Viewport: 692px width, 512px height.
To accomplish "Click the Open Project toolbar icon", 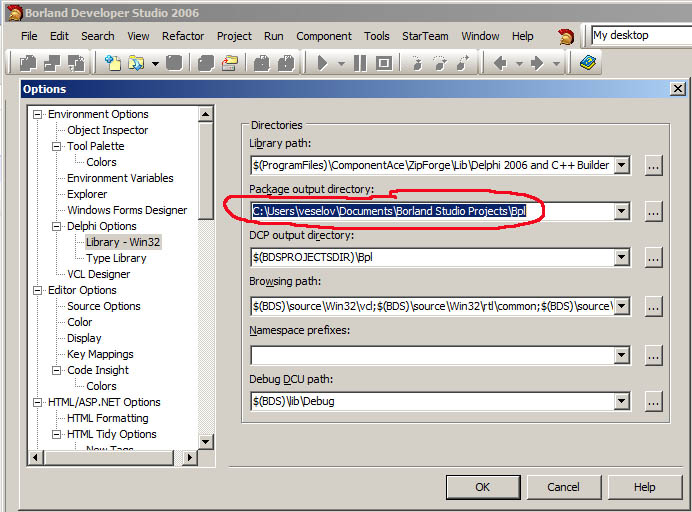I will (x=230, y=63).
